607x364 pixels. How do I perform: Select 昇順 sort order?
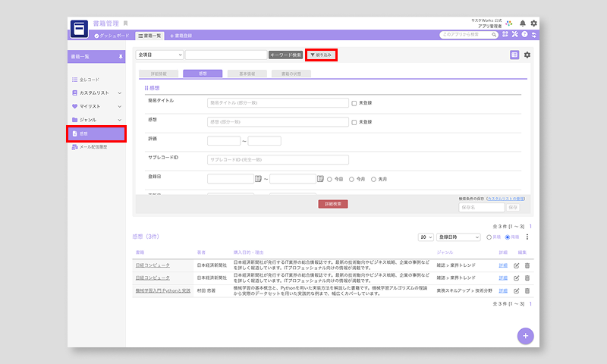pyautogui.click(x=489, y=237)
